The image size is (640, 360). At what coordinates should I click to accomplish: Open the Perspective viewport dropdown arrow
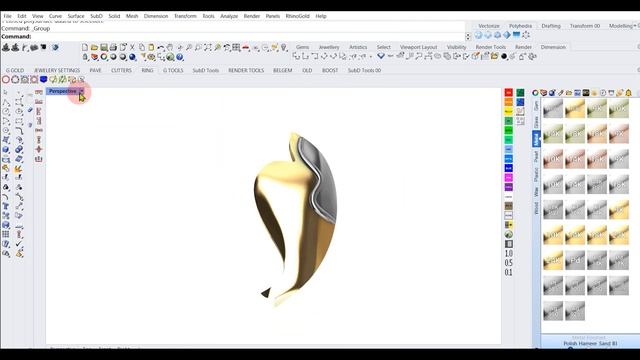(x=82, y=91)
